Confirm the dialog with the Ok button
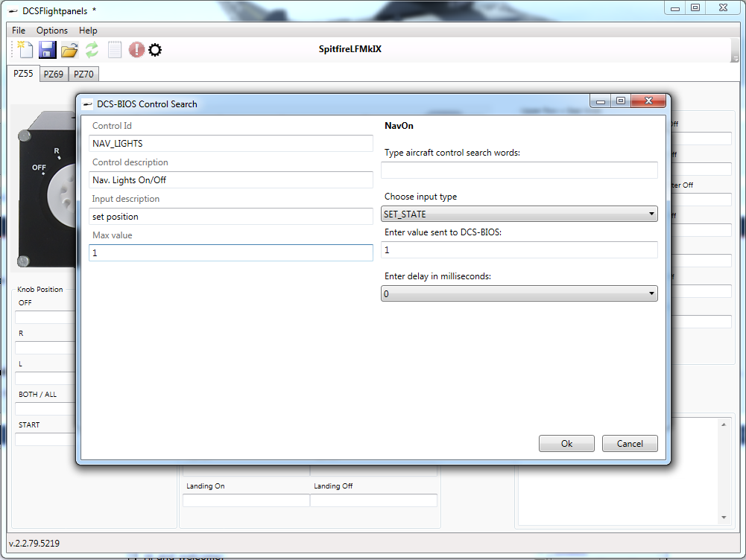The height and width of the screenshot is (560, 746). click(x=566, y=444)
